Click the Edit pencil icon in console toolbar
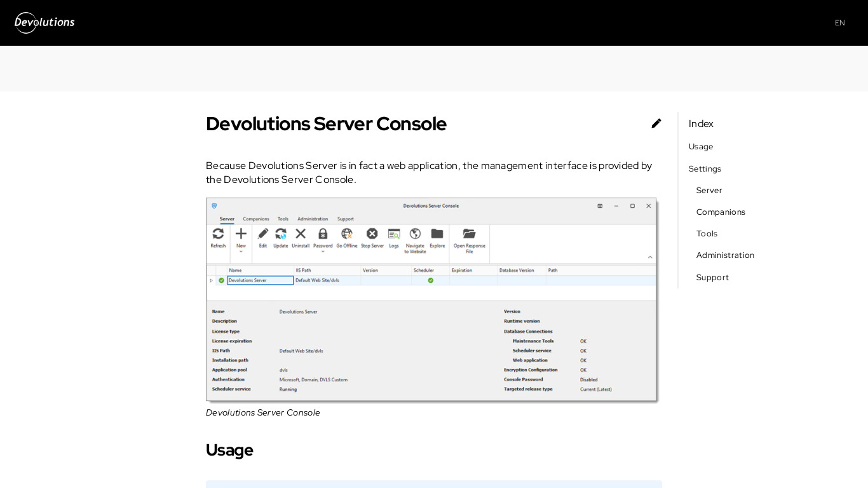The width and height of the screenshot is (868, 488). click(263, 234)
